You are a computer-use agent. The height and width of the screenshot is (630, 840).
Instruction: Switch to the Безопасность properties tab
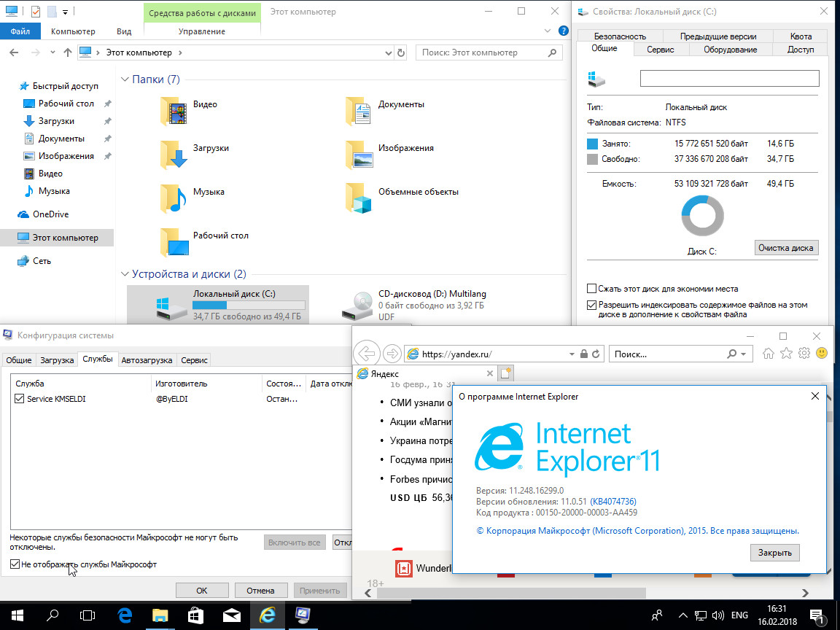(x=620, y=36)
